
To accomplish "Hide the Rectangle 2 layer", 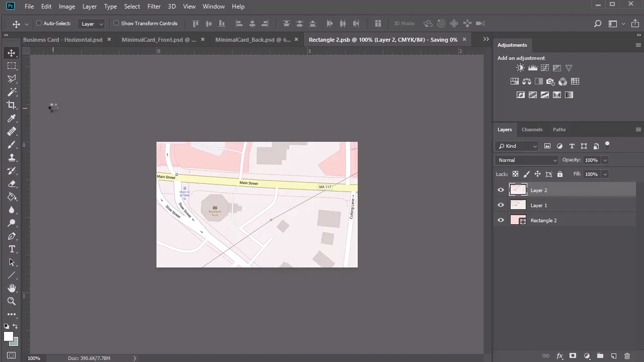I will pyautogui.click(x=501, y=220).
